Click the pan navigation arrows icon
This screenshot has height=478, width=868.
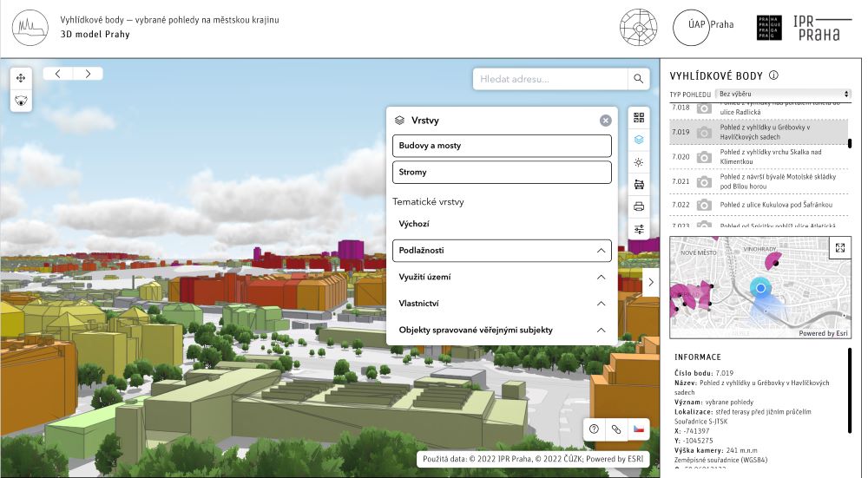(x=21, y=78)
